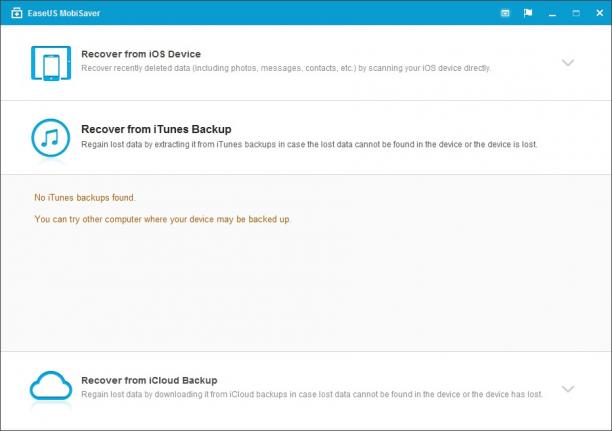Select the Recover from iCloud Backup heading
The image size is (612, 431).
[x=149, y=380]
